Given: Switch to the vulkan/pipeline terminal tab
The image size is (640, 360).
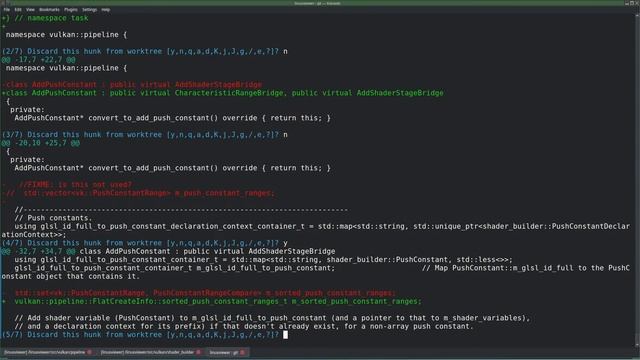Looking at the screenshot, I should tap(48, 352).
